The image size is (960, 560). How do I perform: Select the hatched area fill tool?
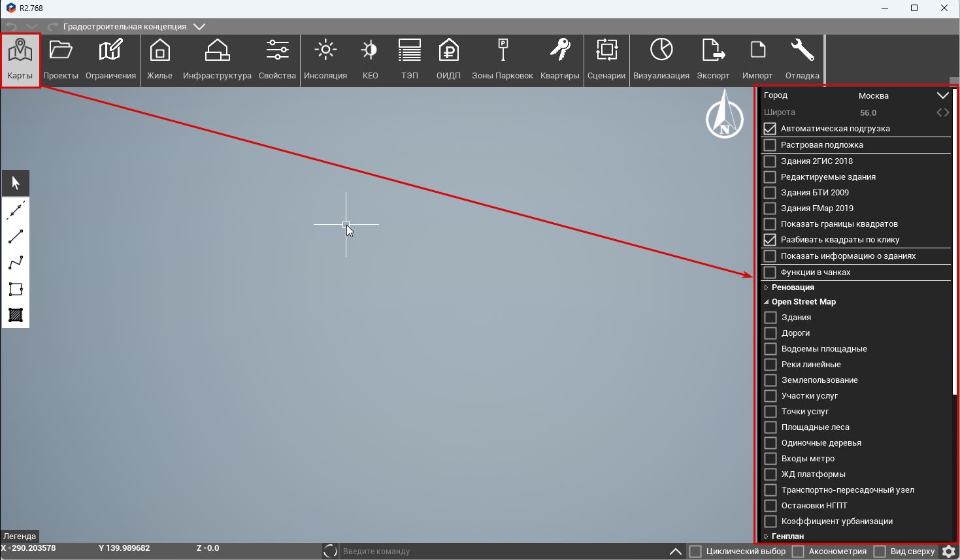pyautogui.click(x=16, y=315)
